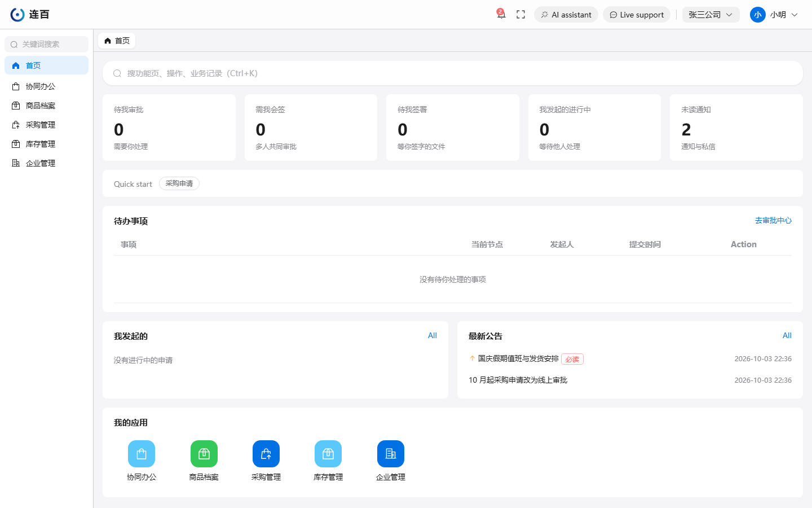Screen dimensions: 812x508
Task: Open the 待我签署 stat card
Action: pyautogui.click(x=453, y=128)
